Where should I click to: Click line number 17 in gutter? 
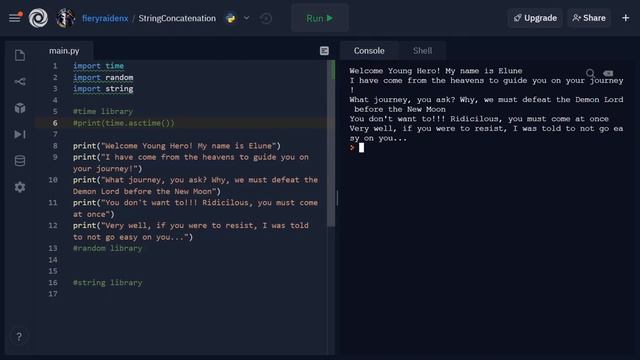(x=53, y=294)
